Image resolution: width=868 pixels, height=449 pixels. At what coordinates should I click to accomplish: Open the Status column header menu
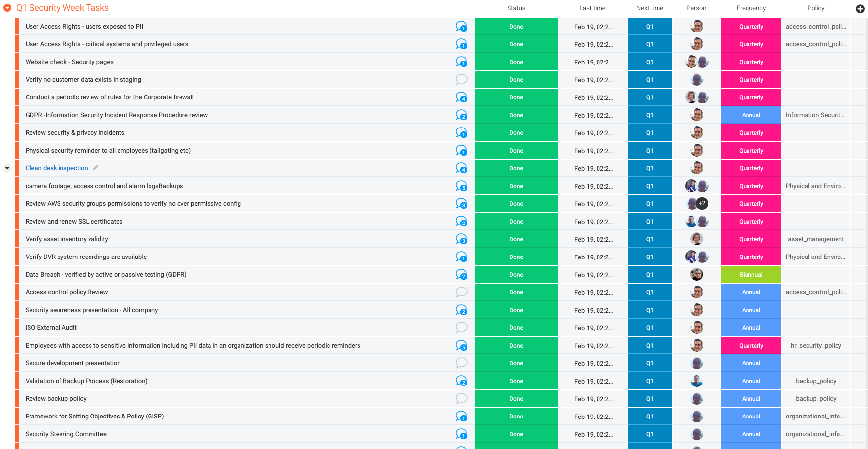coord(516,8)
